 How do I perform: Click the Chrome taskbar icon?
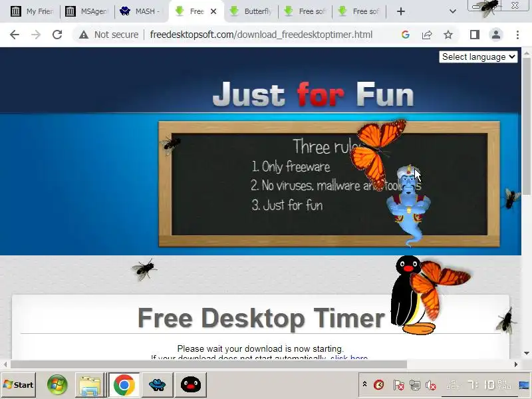click(124, 385)
